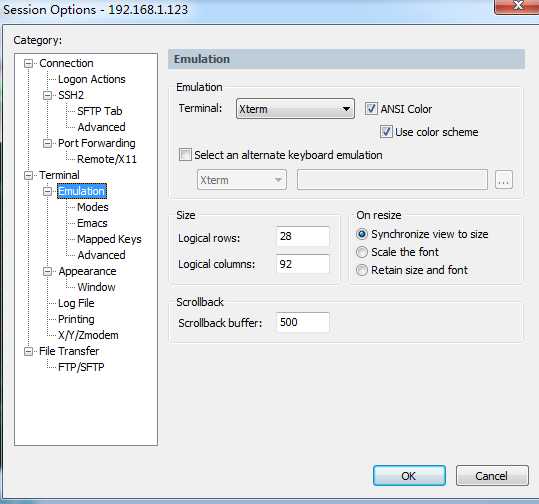This screenshot has height=504, width=539.
Task: Collapse the SSH2 tree node
Action: coord(47,95)
